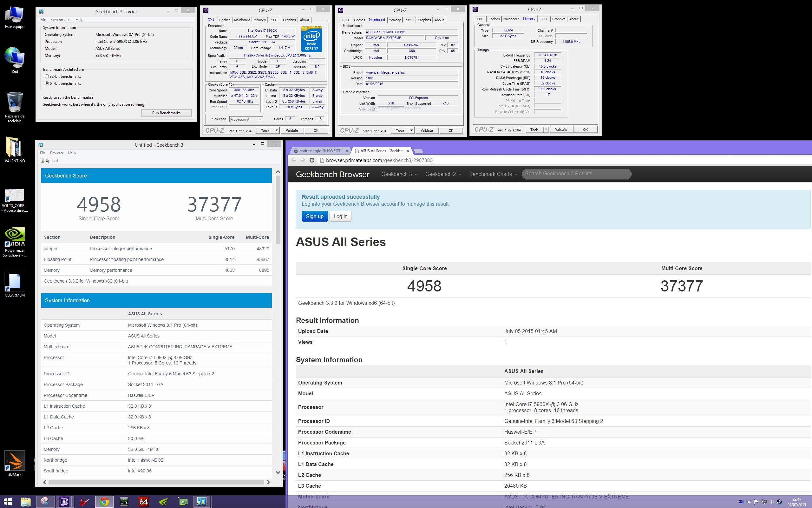The width and height of the screenshot is (812, 508).
Task: Expand the Benchmark Charts dropdown
Action: tap(493, 174)
